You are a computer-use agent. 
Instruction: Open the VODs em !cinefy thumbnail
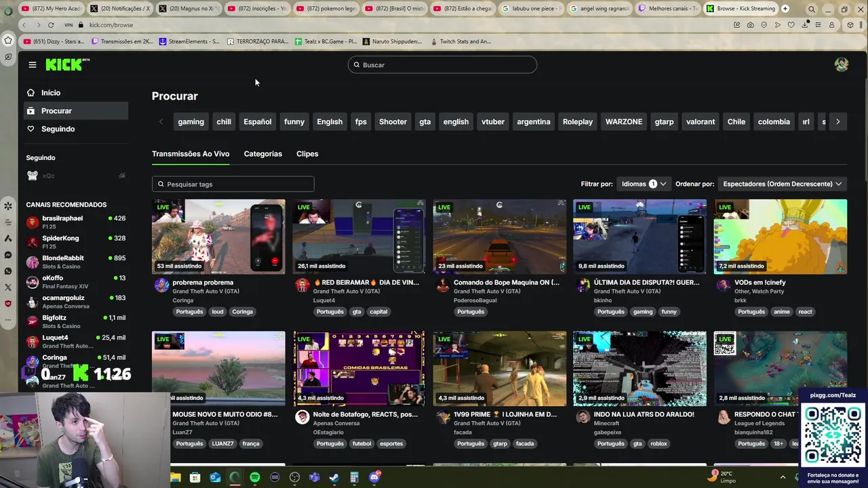(780, 237)
